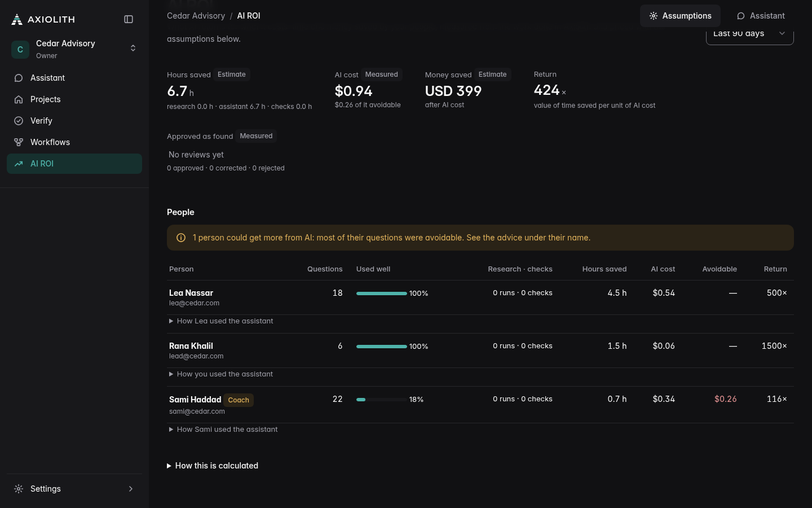Image resolution: width=812 pixels, height=508 pixels.
Task: Open the Assumptions panel button
Action: tap(680, 16)
